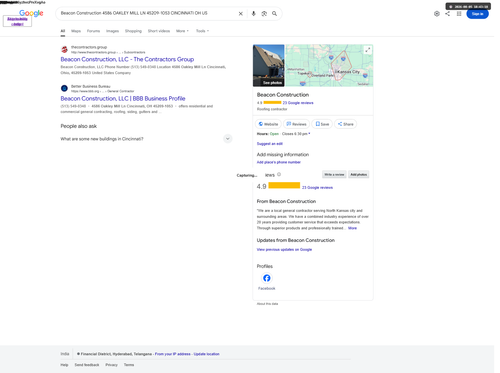
Task: Click Update location footer link
Action: click(207, 354)
